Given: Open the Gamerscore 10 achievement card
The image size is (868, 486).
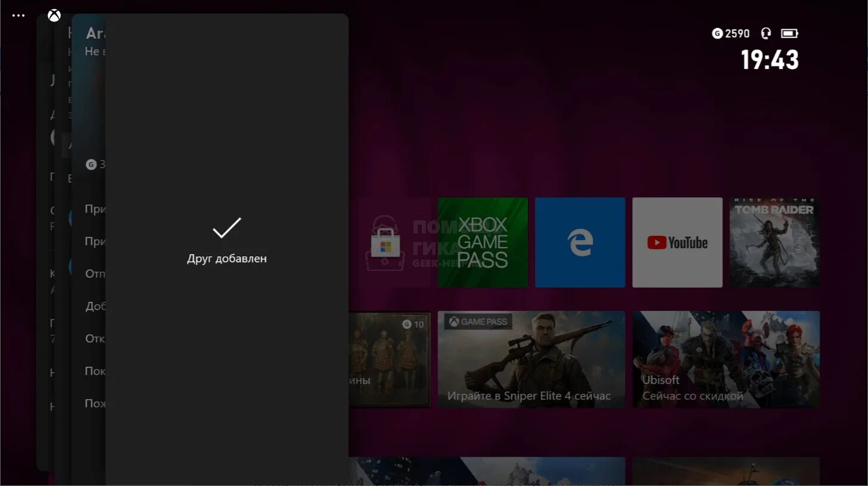Looking at the screenshot, I should 390,359.
